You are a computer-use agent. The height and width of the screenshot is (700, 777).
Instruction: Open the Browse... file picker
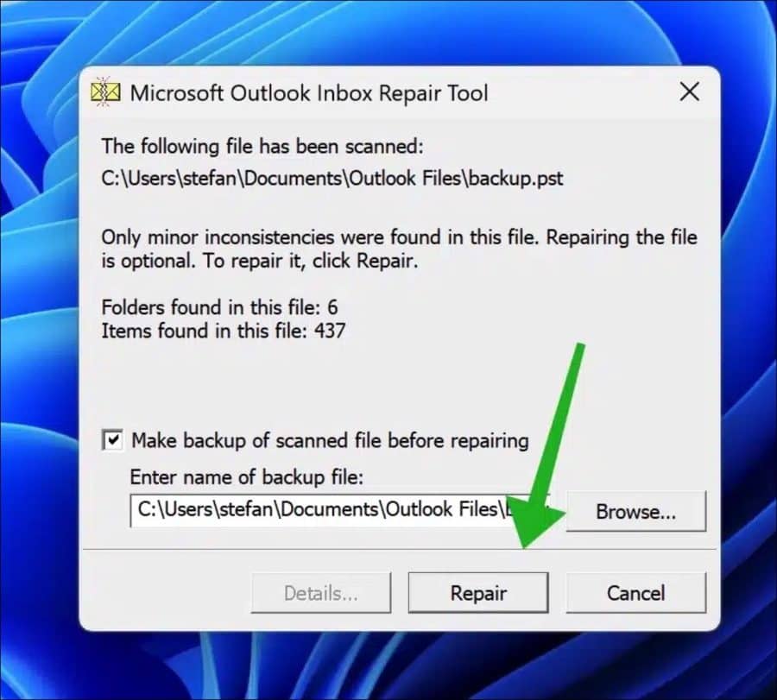point(635,511)
